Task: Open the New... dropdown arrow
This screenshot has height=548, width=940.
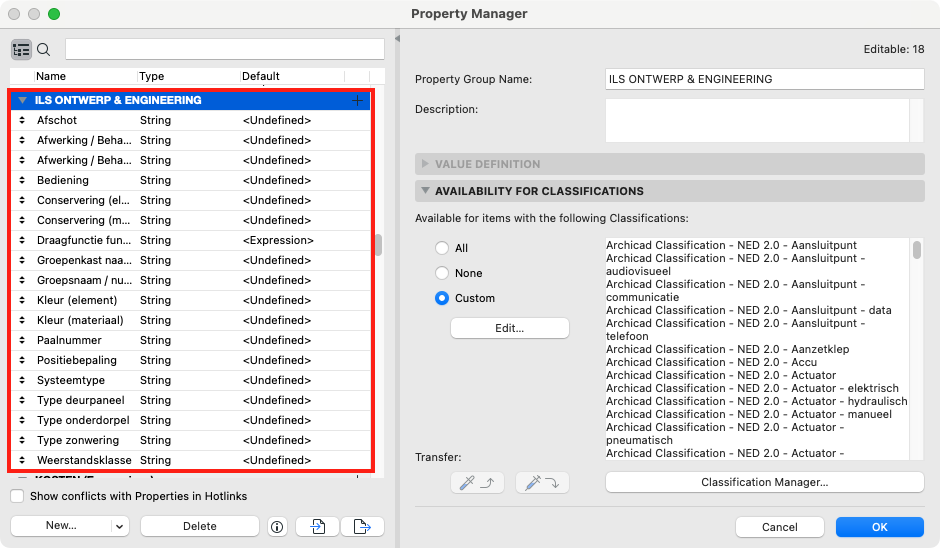Action: click(x=119, y=526)
